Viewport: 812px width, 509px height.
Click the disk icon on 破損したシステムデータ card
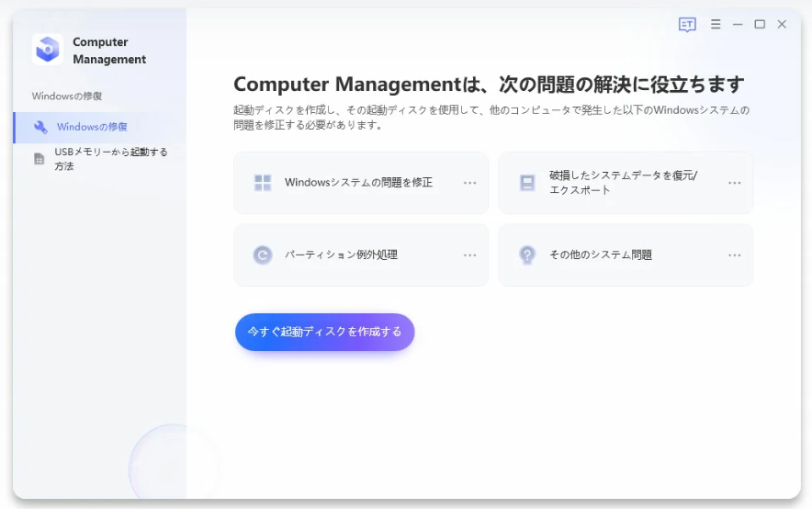coord(527,183)
